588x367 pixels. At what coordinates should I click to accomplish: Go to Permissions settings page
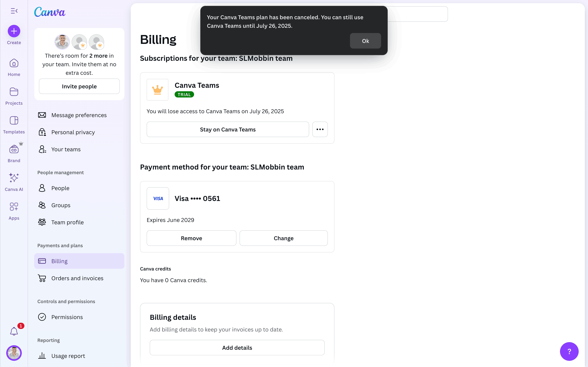(67, 317)
